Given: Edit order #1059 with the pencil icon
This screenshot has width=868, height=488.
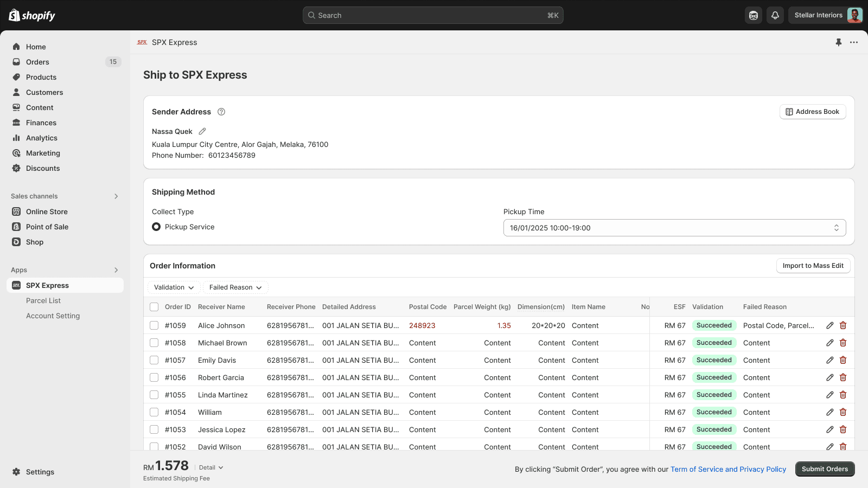Looking at the screenshot, I should coord(830,325).
